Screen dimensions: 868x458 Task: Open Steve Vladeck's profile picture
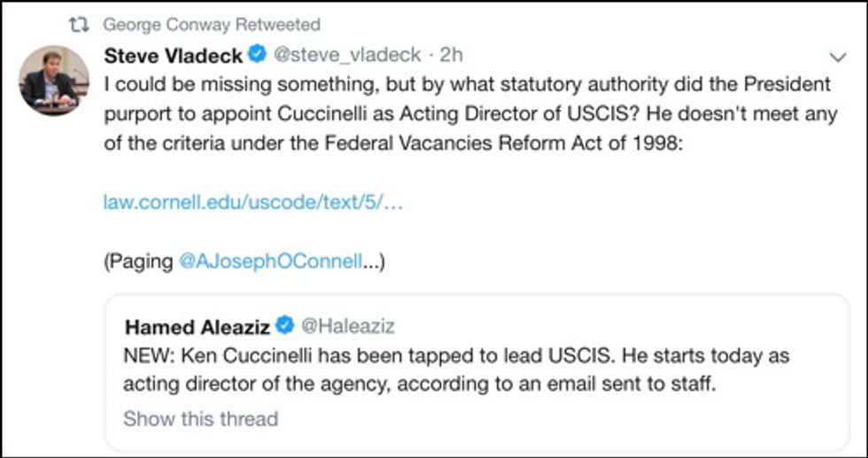[49, 79]
